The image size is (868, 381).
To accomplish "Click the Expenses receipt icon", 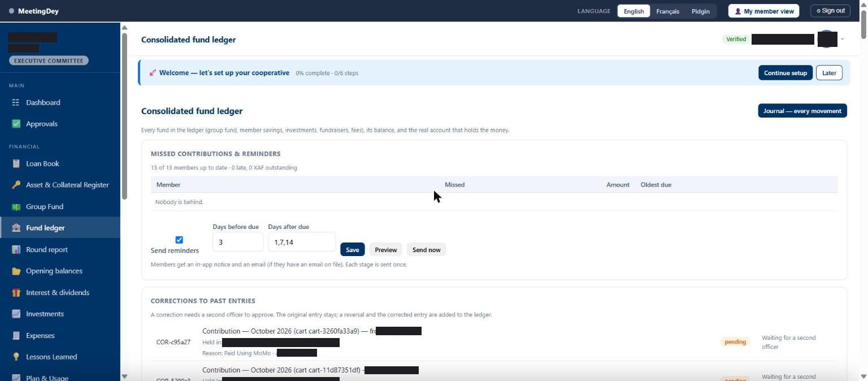I will (x=16, y=335).
